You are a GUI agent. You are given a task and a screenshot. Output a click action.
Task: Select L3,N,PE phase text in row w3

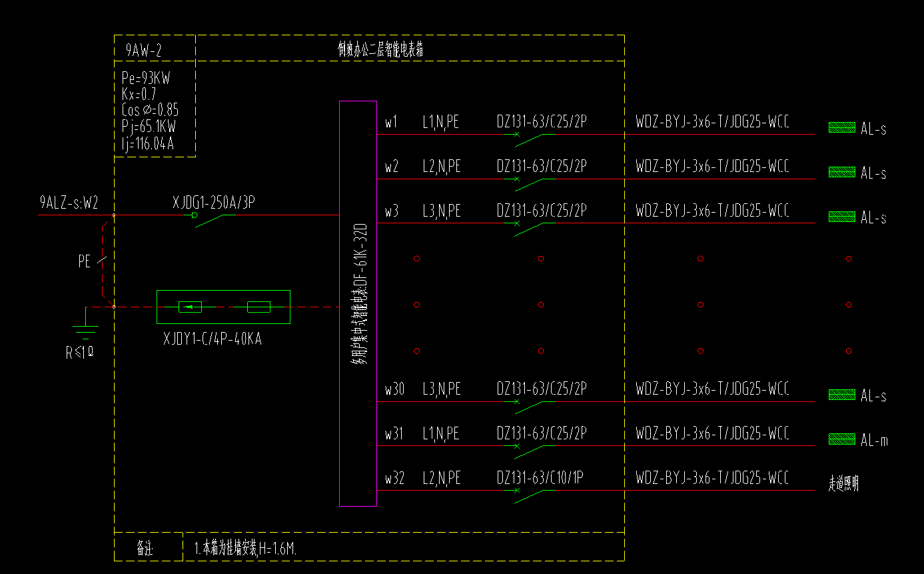coord(441,211)
